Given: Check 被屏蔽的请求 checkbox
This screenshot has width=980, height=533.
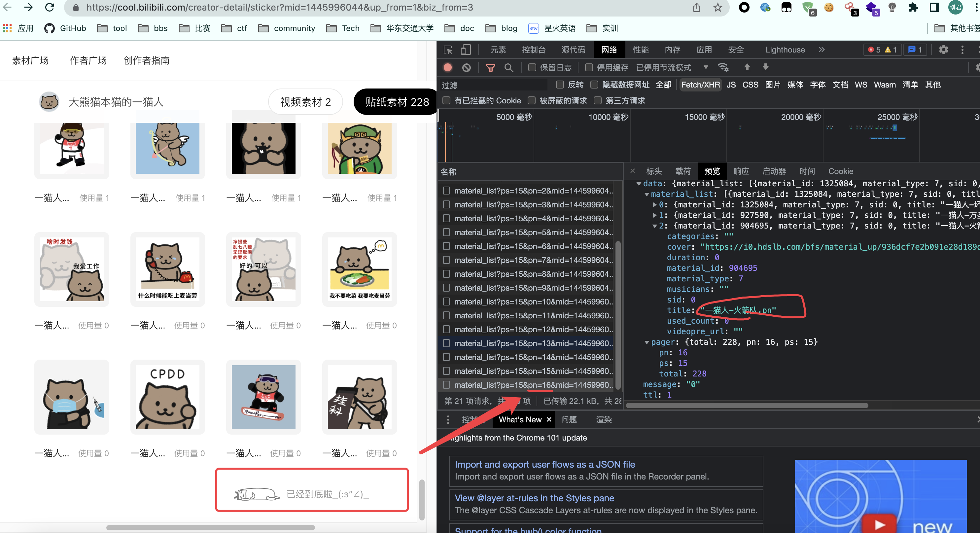Looking at the screenshot, I should 532,100.
